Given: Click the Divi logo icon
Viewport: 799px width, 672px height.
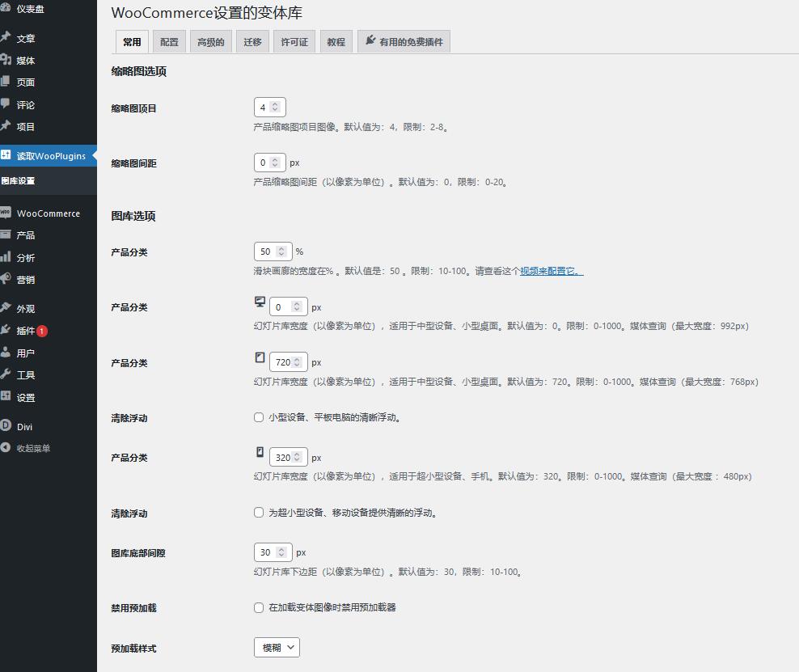Looking at the screenshot, I should (x=5, y=425).
